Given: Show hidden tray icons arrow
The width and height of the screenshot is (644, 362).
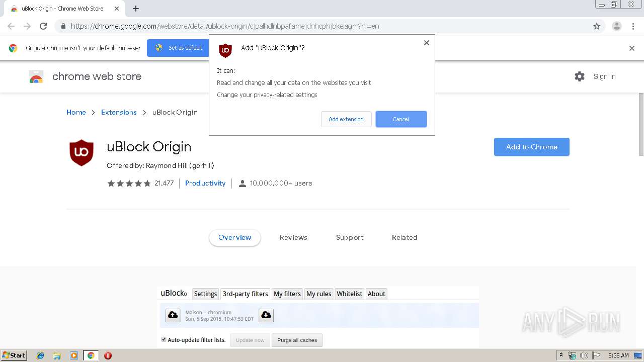Looking at the screenshot, I should [x=561, y=355].
